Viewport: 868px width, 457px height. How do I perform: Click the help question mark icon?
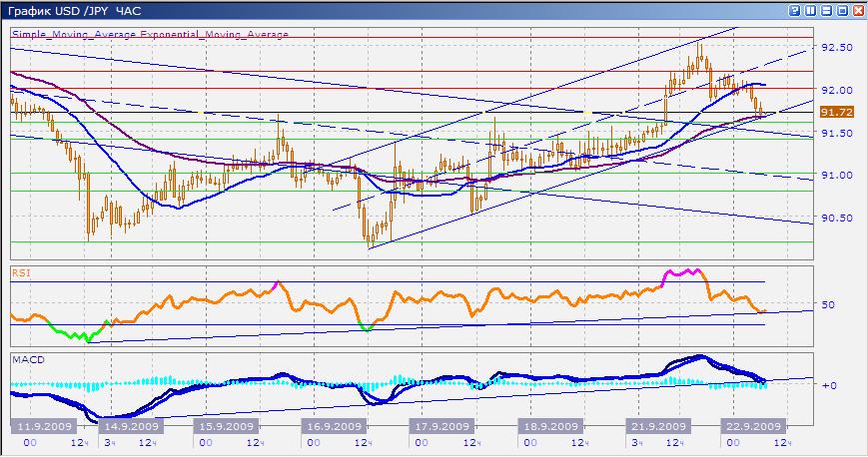click(x=793, y=10)
